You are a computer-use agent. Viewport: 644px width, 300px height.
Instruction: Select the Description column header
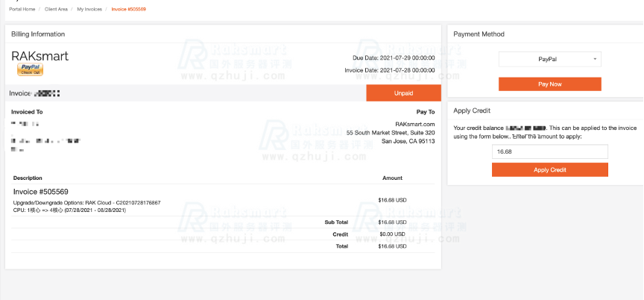(28, 178)
